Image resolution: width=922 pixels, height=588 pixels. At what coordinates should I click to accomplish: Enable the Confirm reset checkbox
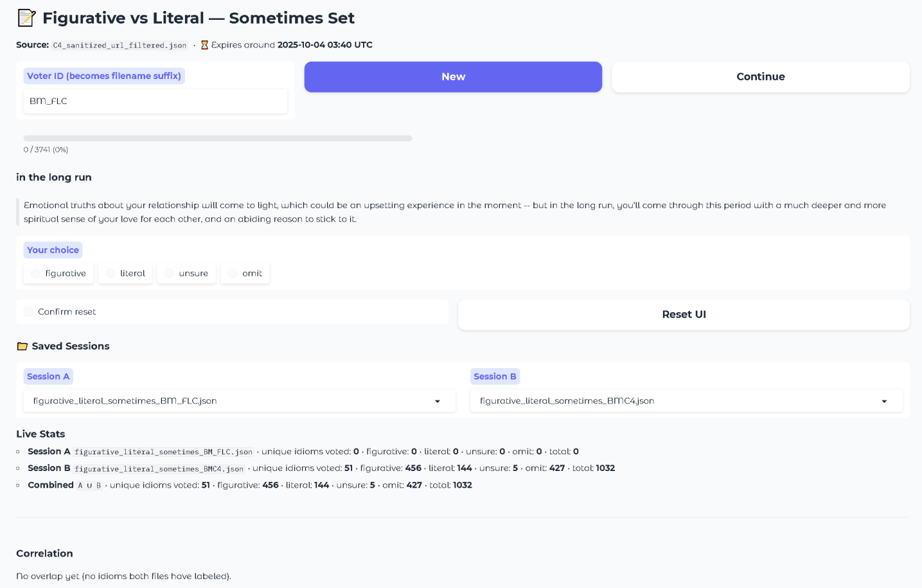click(x=28, y=312)
